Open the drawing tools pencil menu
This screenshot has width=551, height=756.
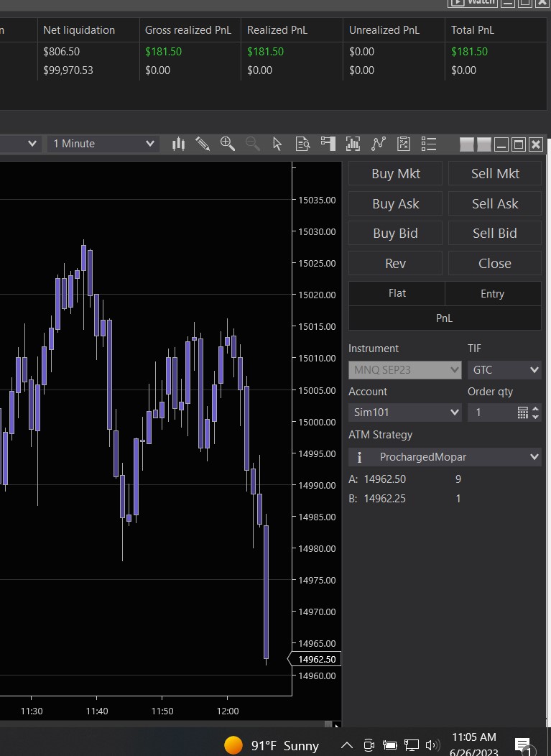point(203,144)
